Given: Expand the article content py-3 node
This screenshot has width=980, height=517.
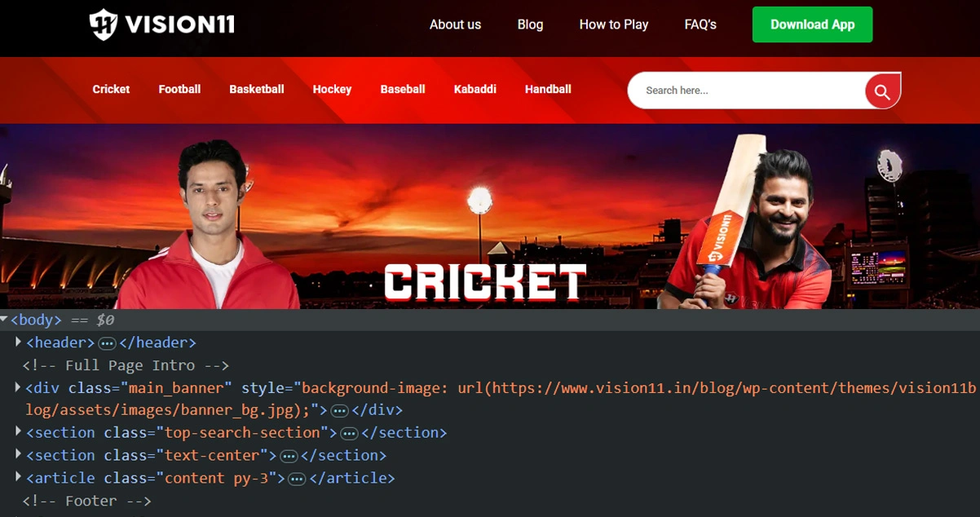Looking at the screenshot, I should (19, 478).
